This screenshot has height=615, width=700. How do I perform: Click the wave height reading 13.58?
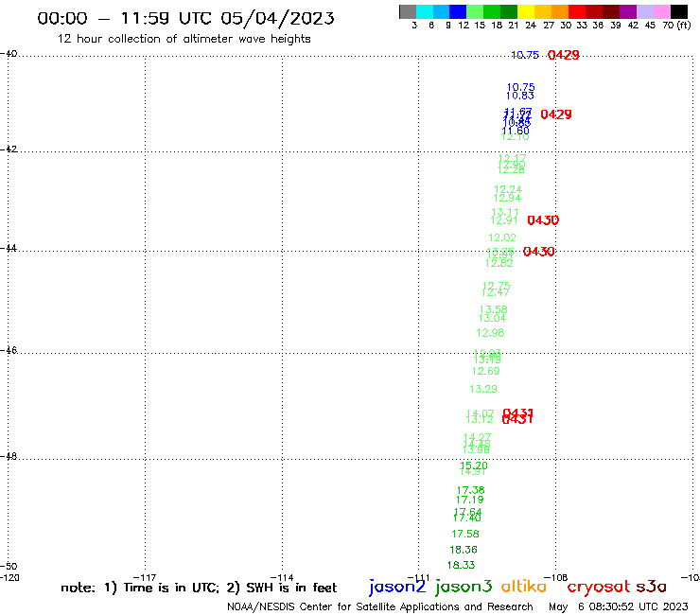[x=493, y=309]
